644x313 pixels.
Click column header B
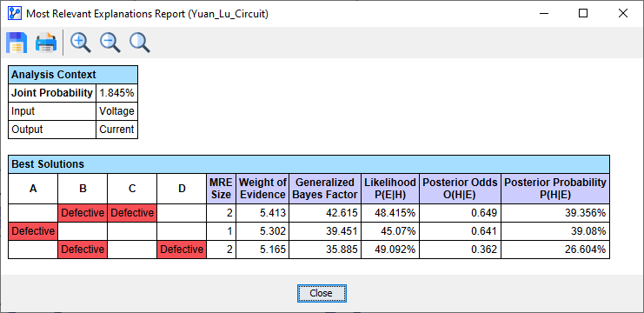coord(83,189)
